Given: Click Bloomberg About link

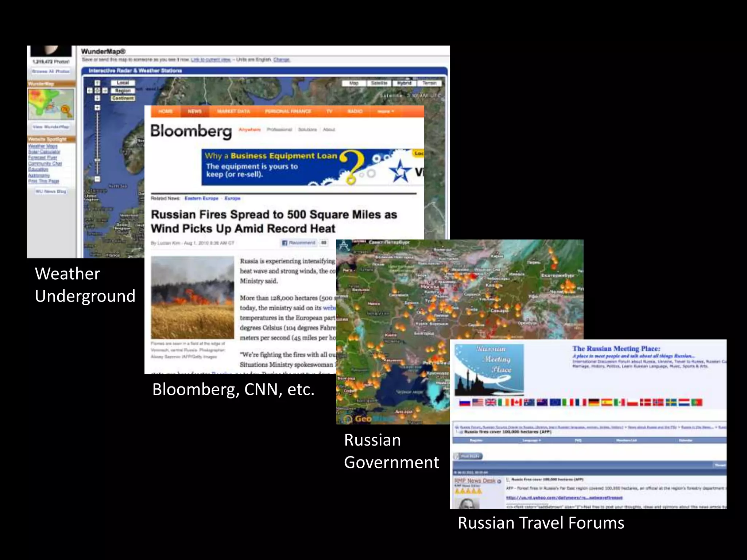Looking at the screenshot, I should point(329,129).
